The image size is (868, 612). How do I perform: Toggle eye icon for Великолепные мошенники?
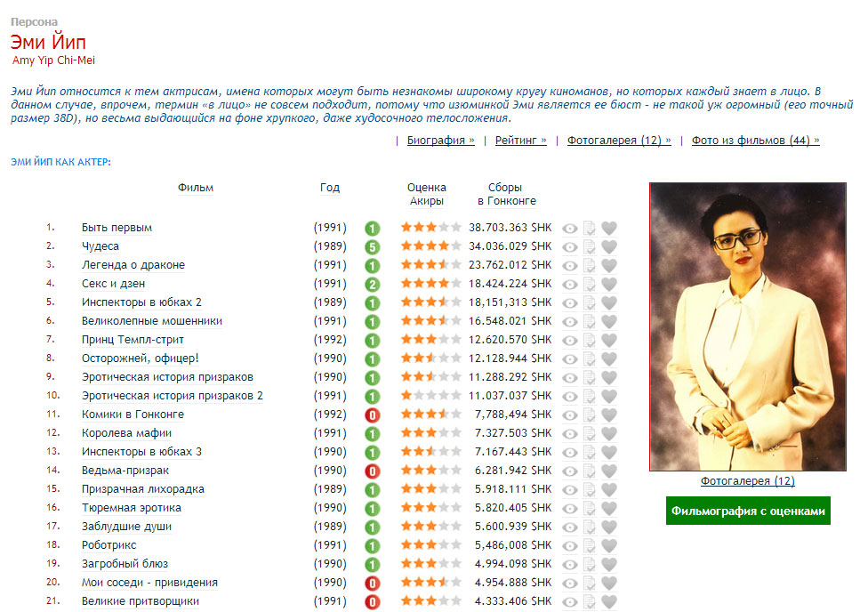tap(569, 322)
